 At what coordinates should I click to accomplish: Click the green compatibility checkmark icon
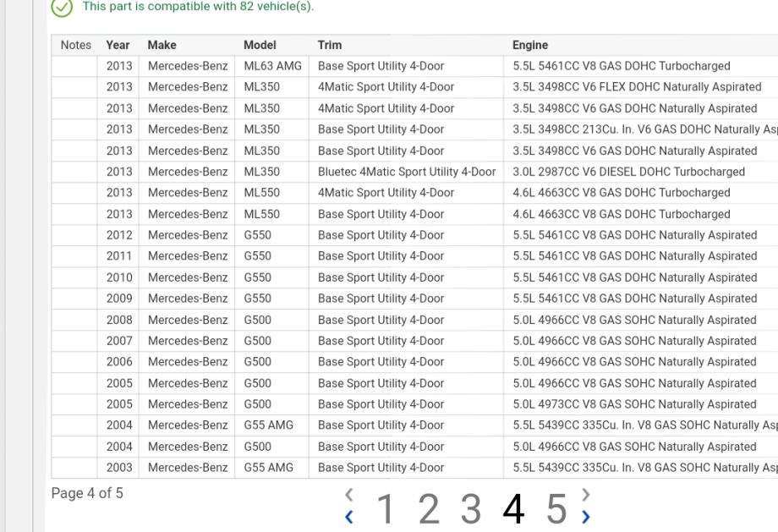coord(62,7)
